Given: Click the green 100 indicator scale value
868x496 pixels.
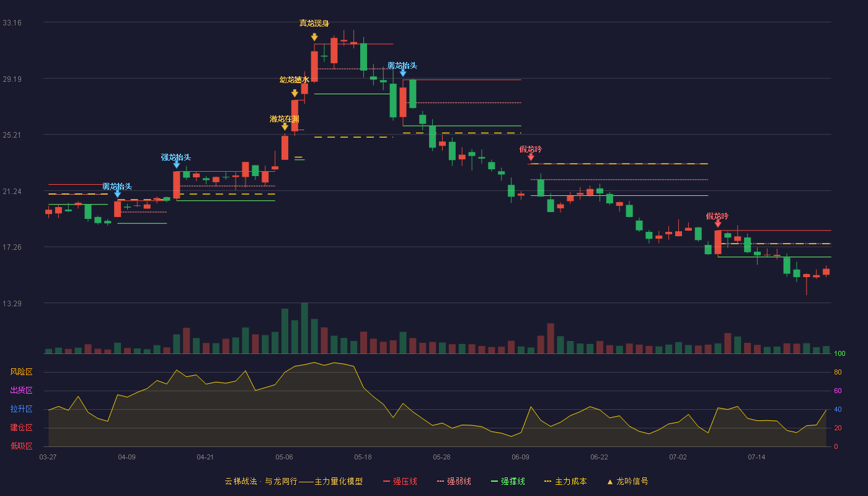Looking at the screenshot, I should (x=839, y=354).
